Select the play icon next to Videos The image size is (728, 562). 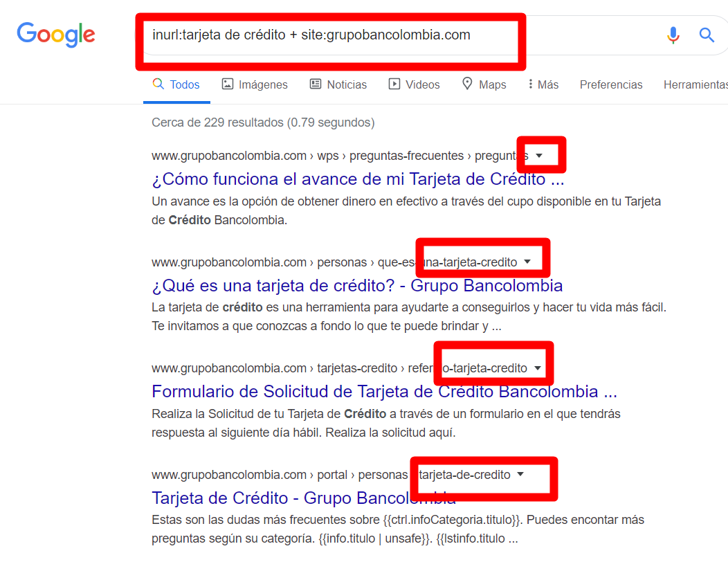click(394, 84)
